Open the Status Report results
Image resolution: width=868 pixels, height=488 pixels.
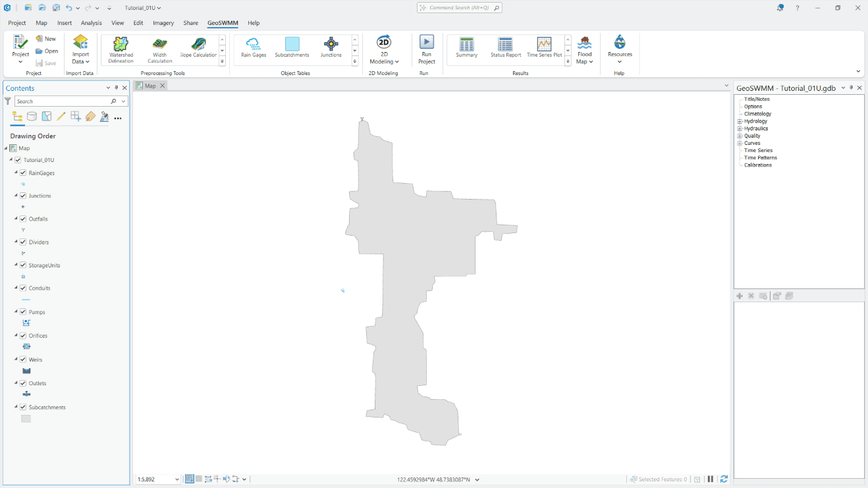[x=504, y=47]
